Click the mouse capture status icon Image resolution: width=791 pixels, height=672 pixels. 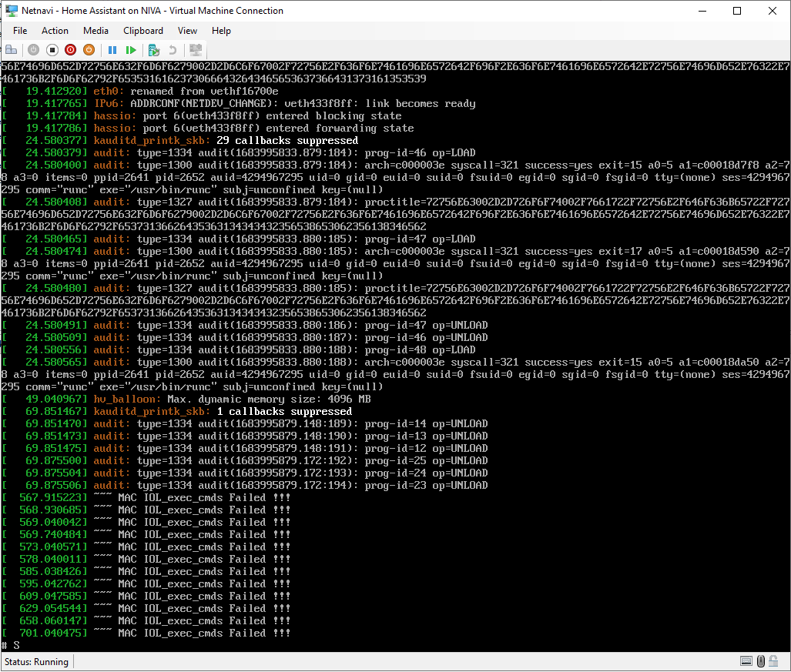pos(761,660)
